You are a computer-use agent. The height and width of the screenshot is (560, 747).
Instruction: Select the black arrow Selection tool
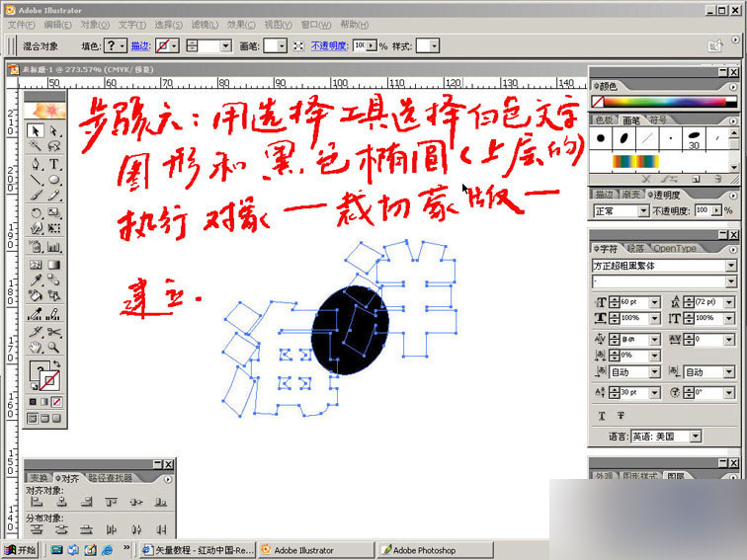[x=36, y=131]
